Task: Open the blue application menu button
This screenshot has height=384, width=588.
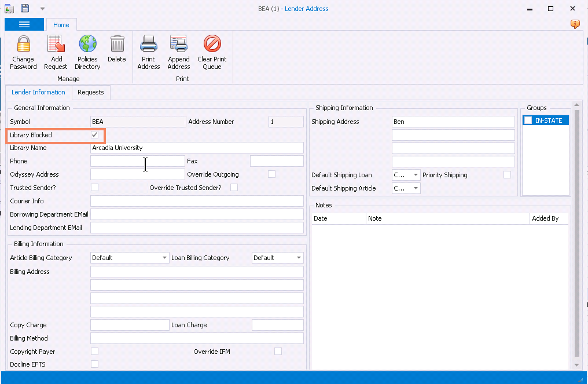Action: (x=24, y=24)
